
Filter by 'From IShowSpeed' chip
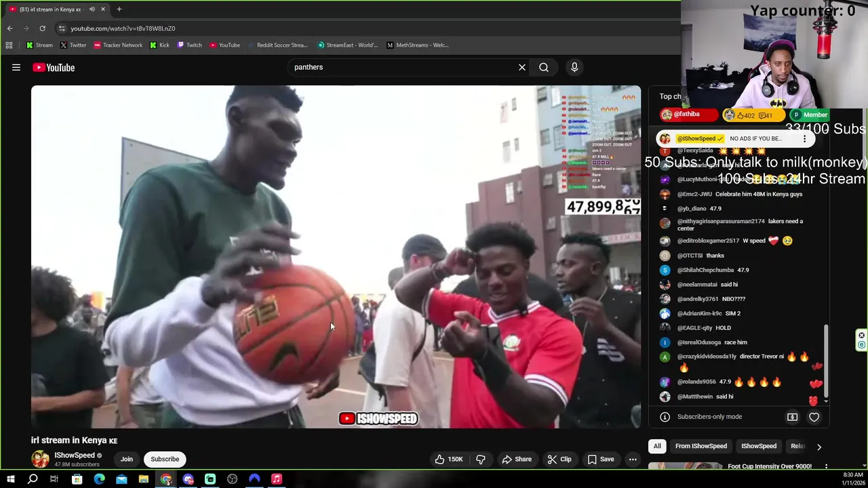701,446
